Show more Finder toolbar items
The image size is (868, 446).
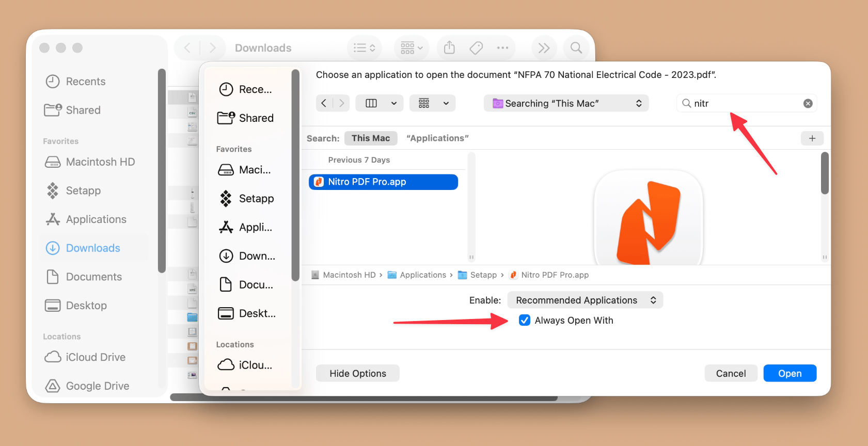point(544,48)
